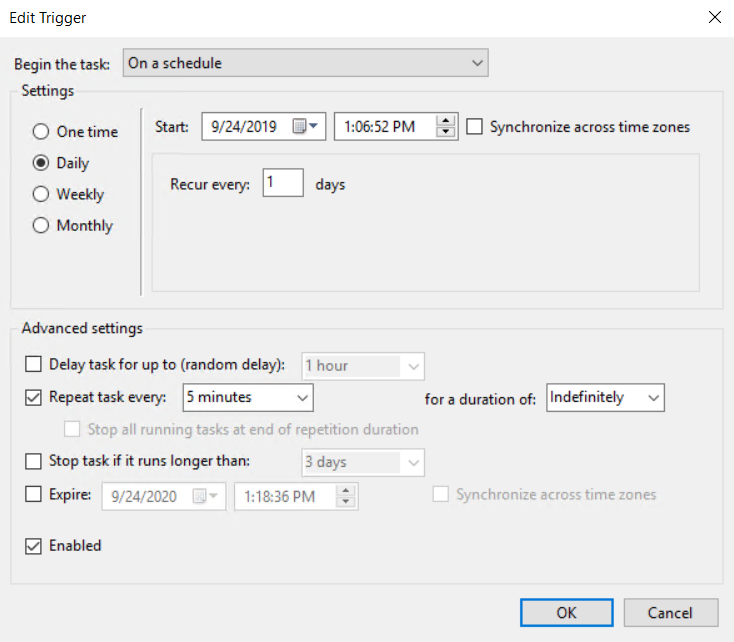
Task: Enable Synchronize across time zones for Start
Action: point(475,127)
